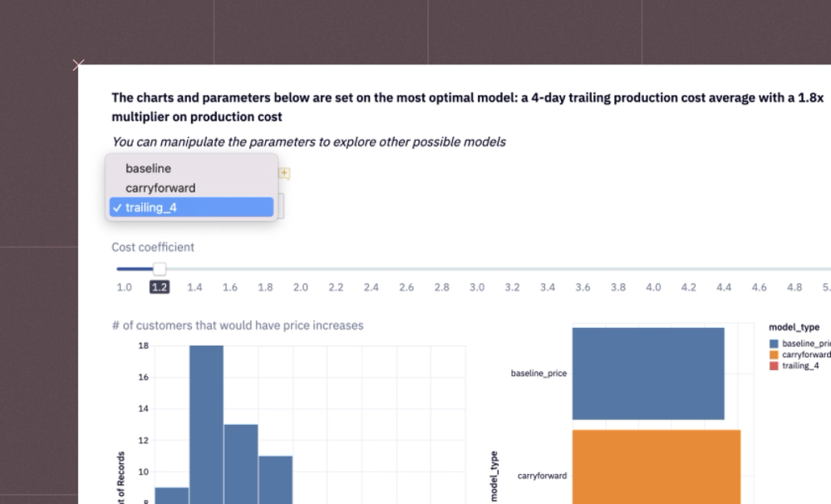This screenshot has width=831, height=504.
Task: Click the Cost coefficient slider handle
Action: pyautogui.click(x=159, y=269)
